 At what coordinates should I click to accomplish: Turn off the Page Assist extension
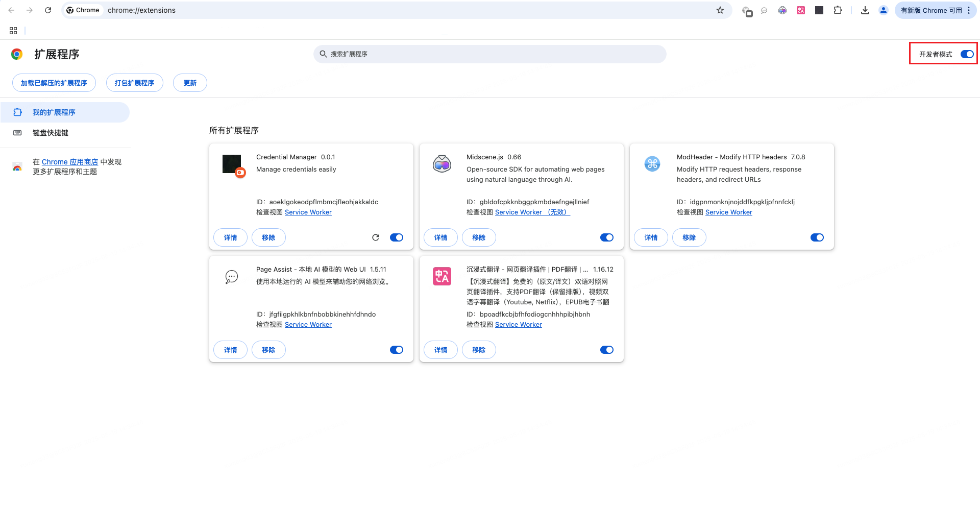[397, 350]
